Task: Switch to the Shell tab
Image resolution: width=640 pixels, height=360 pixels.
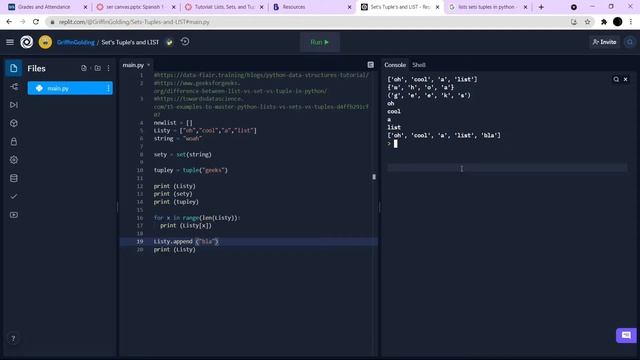Action: click(x=419, y=65)
